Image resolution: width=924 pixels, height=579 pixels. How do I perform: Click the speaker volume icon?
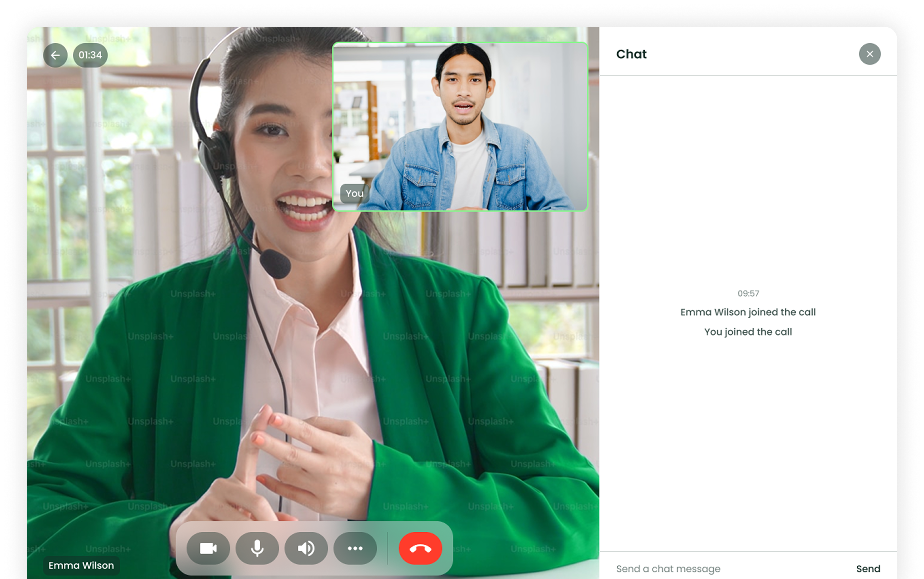pyautogui.click(x=306, y=548)
